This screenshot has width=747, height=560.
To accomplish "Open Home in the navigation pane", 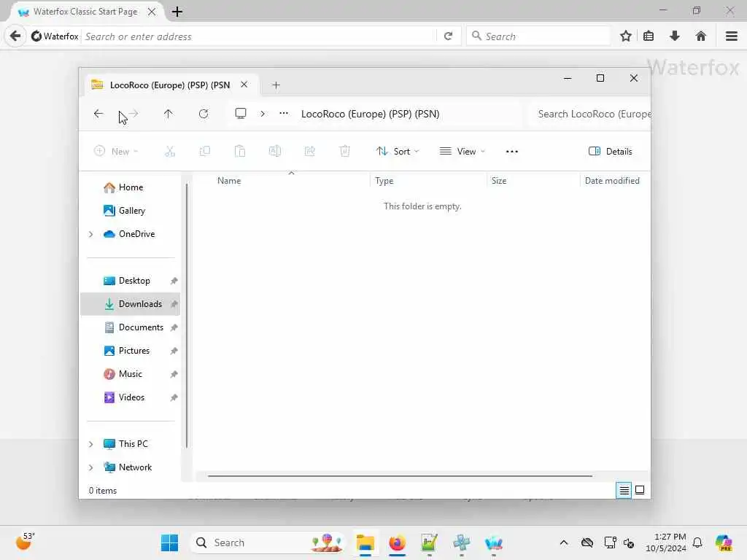I will coord(131,187).
